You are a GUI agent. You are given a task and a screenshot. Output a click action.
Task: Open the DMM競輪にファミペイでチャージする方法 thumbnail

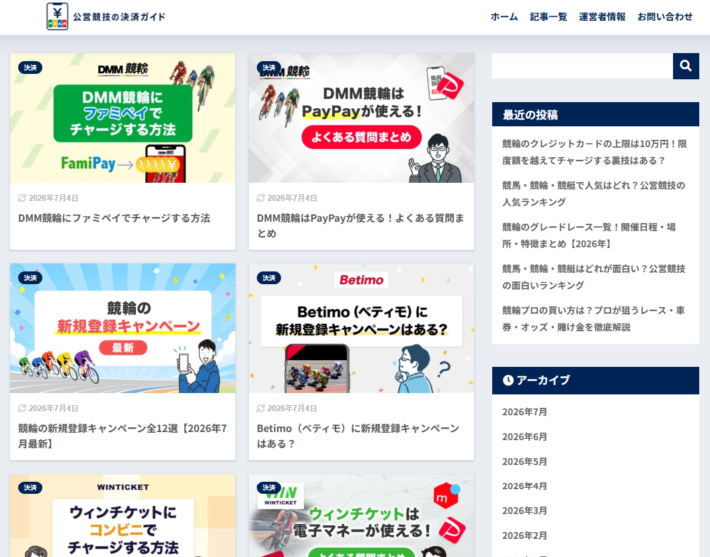[x=123, y=118]
